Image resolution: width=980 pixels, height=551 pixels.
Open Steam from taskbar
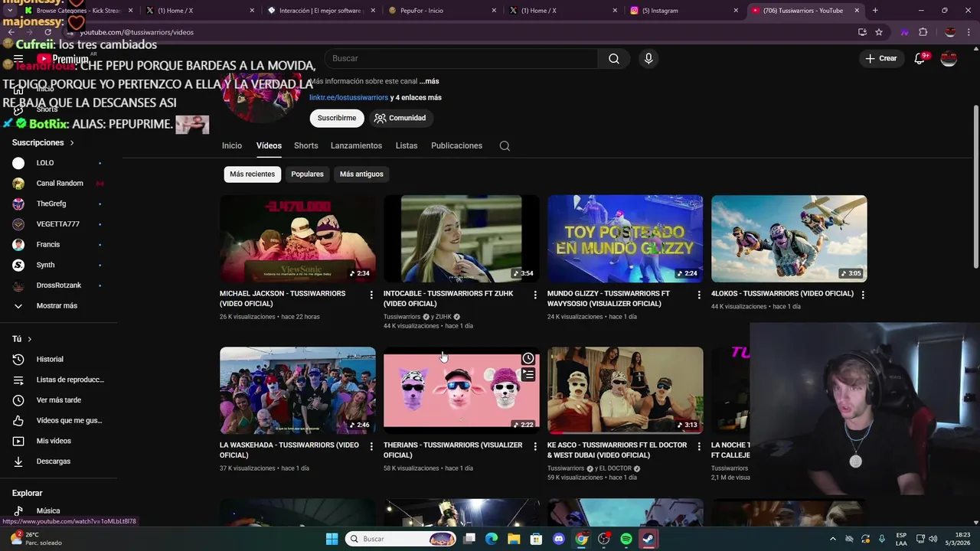pos(648,539)
